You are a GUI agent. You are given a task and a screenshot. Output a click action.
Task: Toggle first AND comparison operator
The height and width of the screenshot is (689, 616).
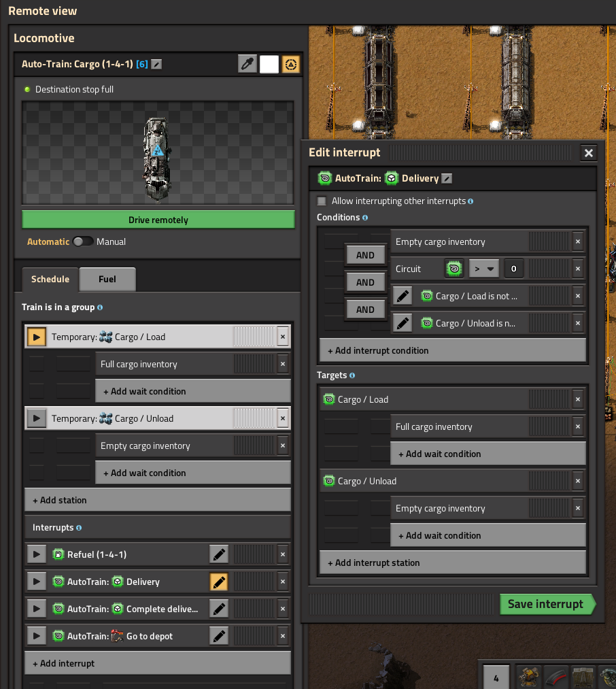click(365, 255)
